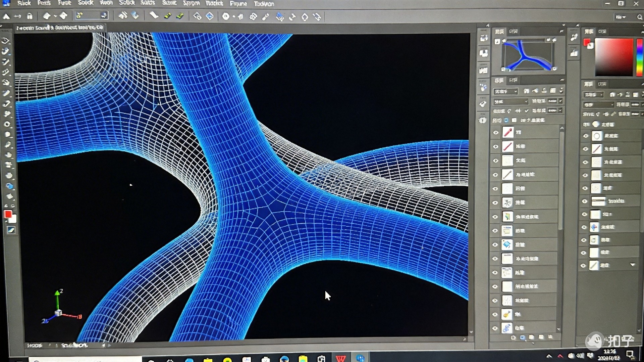Click the first green marker icon in toolbar

click(x=167, y=16)
